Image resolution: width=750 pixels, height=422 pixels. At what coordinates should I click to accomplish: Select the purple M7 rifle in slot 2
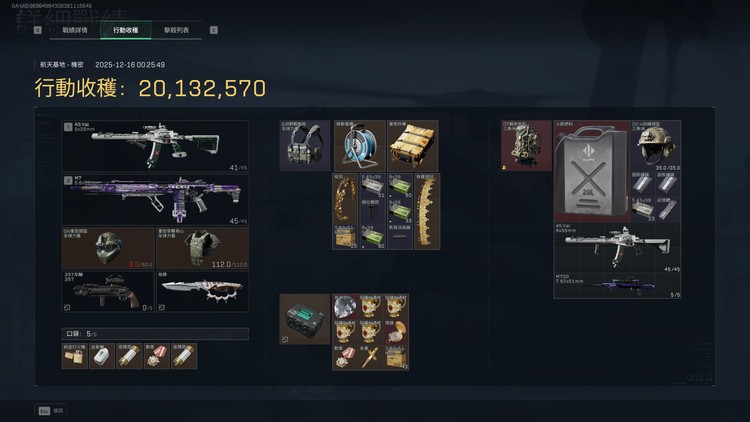155,200
